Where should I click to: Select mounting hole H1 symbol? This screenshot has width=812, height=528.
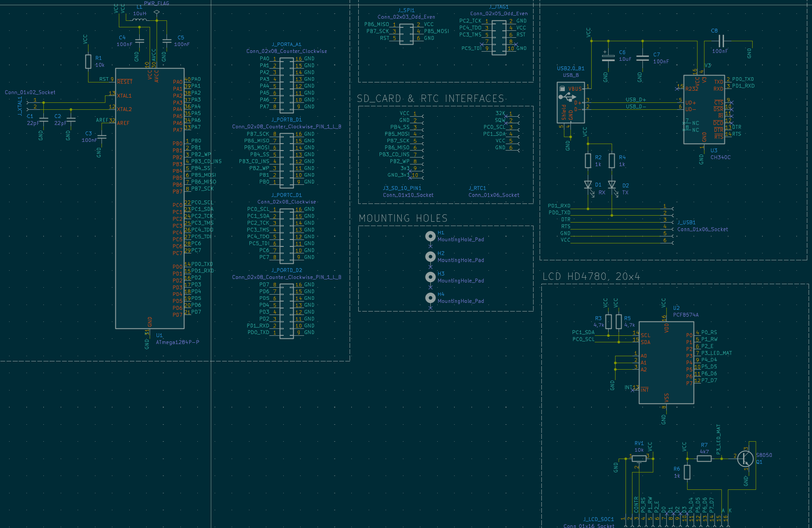[x=430, y=236]
